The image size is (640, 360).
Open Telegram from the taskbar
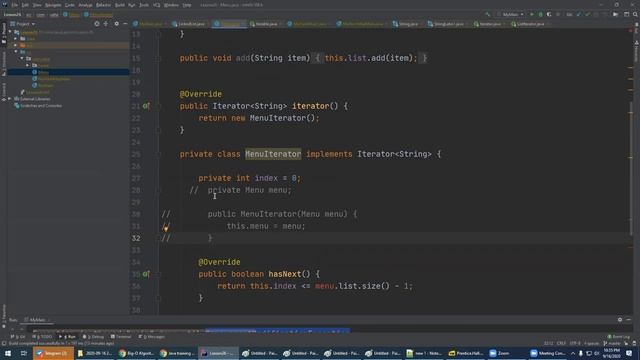pos(53,353)
